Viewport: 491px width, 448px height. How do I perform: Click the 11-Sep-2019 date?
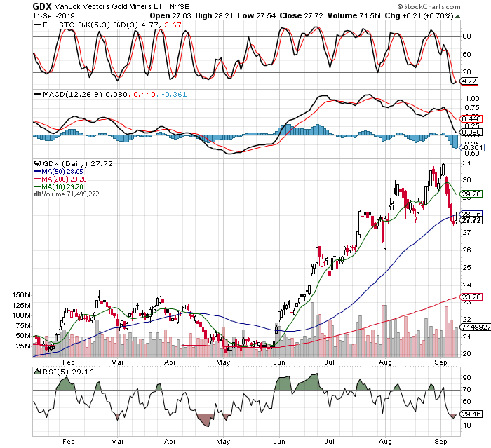(x=53, y=15)
